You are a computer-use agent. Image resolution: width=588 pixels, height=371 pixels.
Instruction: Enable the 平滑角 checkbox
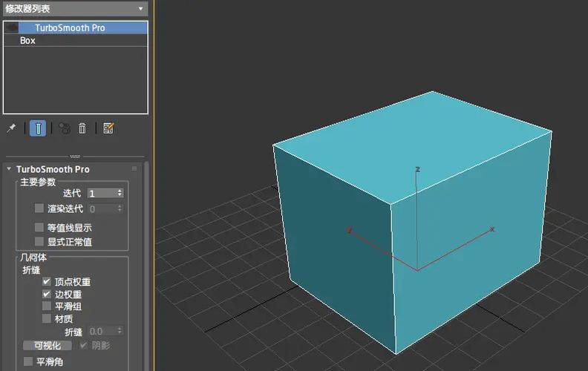(x=28, y=361)
